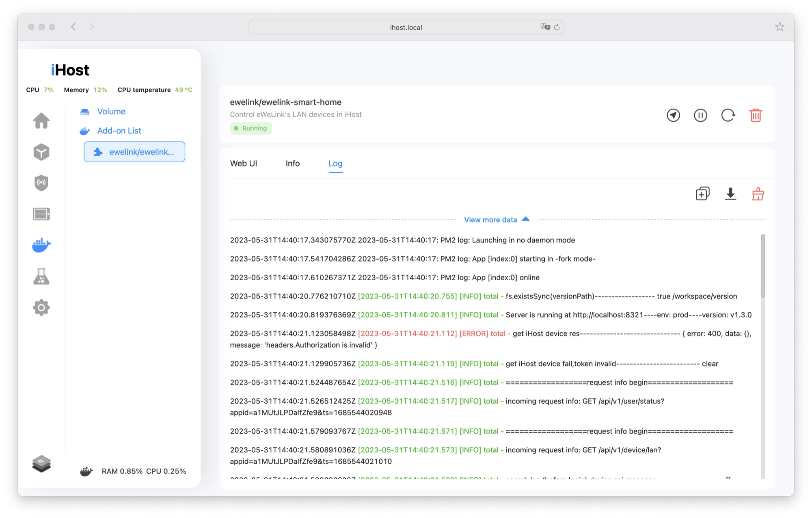The height and width of the screenshot is (518, 812).
Task: Click the Volume drive icon
Action: pyautogui.click(x=85, y=112)
